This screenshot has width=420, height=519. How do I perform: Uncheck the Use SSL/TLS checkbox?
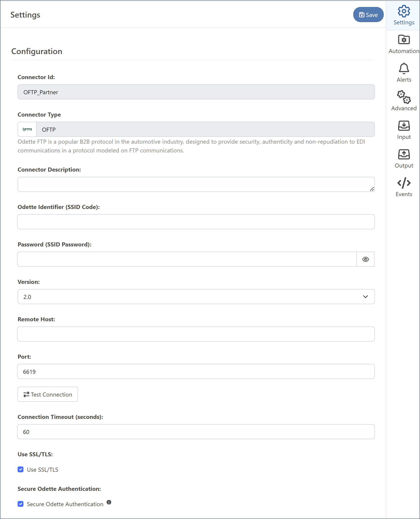[x=21, y=469]
